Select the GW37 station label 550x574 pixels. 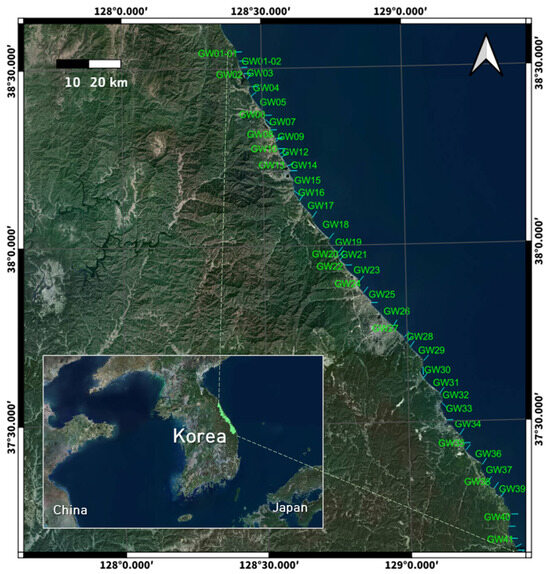[x=499, y=469]
